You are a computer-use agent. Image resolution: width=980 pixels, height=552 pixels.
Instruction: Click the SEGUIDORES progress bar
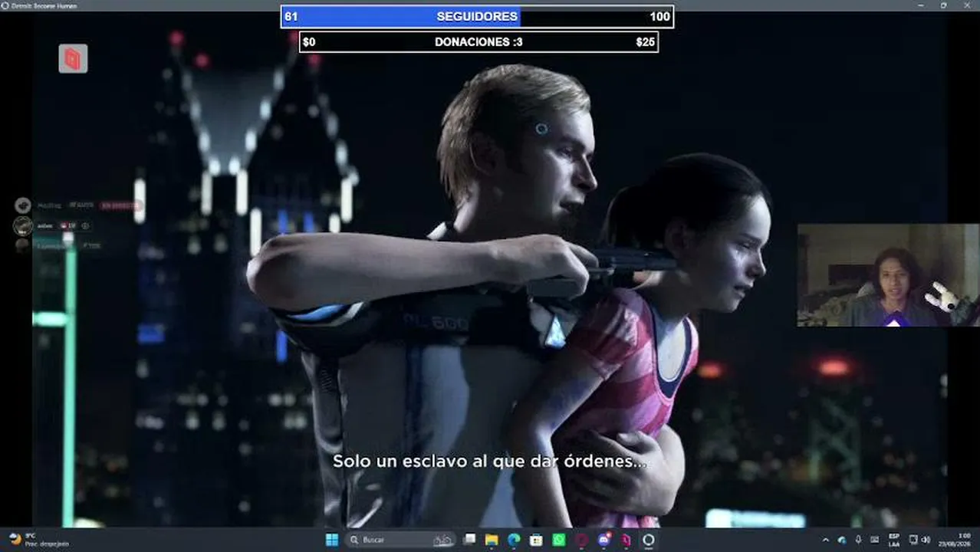(x=477, y=16)
